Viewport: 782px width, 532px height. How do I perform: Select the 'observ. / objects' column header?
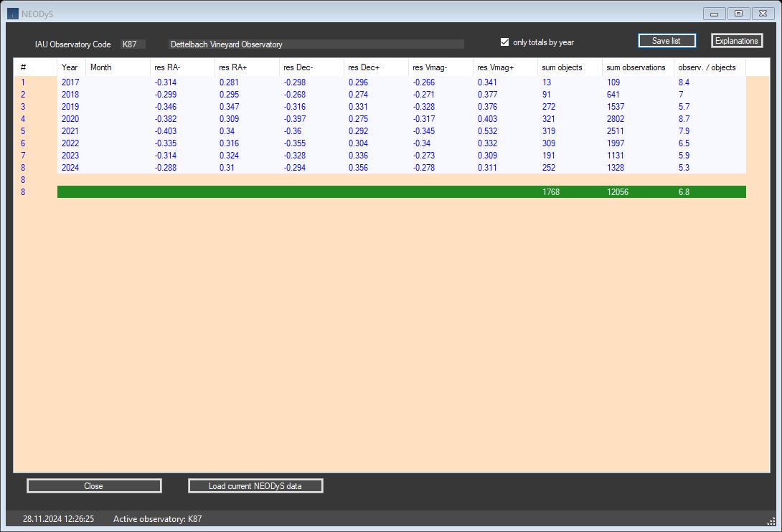[x=707, y=67]
